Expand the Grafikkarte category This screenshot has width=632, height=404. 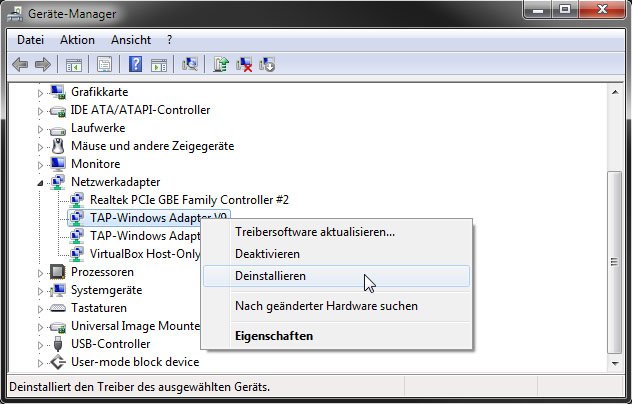point(40,93)
